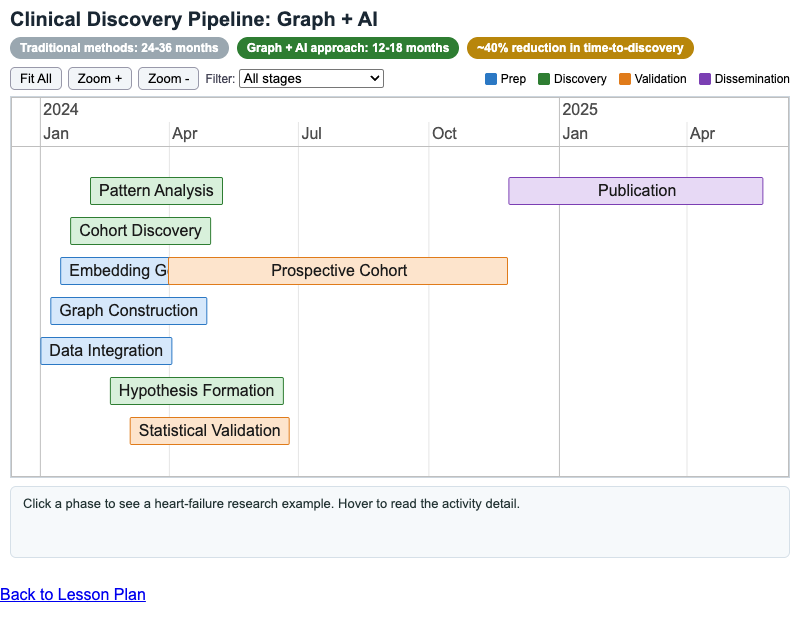Click the Apr label under 2024
The width and height of the screenshot is (800, 642).
point(185,134)
